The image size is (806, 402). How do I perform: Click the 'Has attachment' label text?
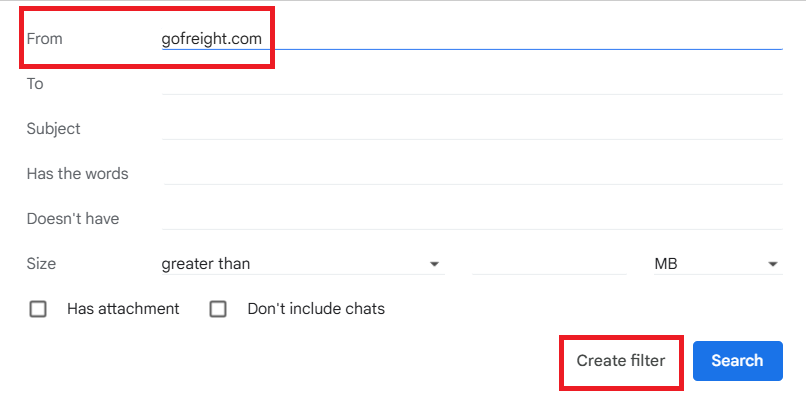click(x=123, y=309)
